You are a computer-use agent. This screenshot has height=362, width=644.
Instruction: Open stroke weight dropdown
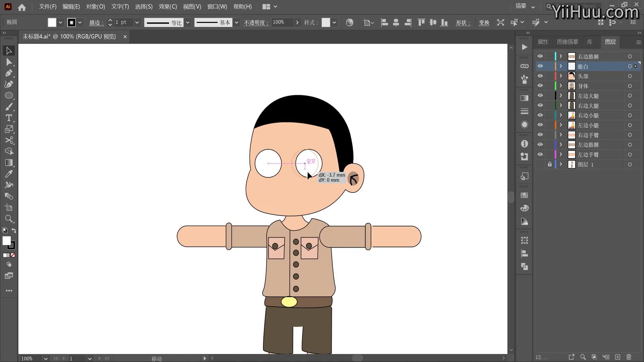pyautogui.click(x=137, y=22)
